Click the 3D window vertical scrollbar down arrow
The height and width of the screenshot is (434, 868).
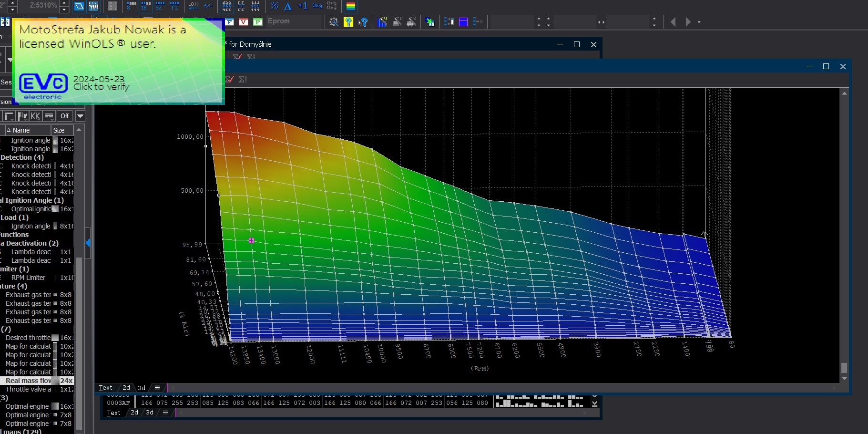844,379
